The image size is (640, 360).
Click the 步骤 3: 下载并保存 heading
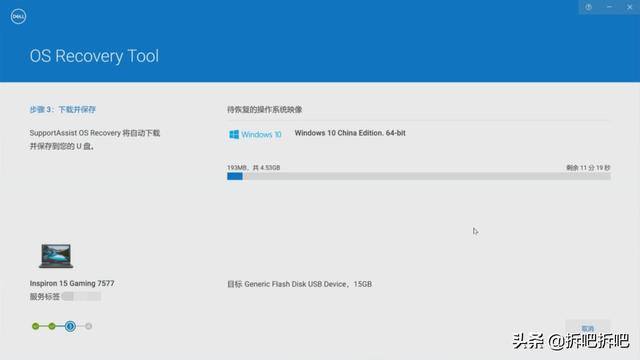[62, 109]
